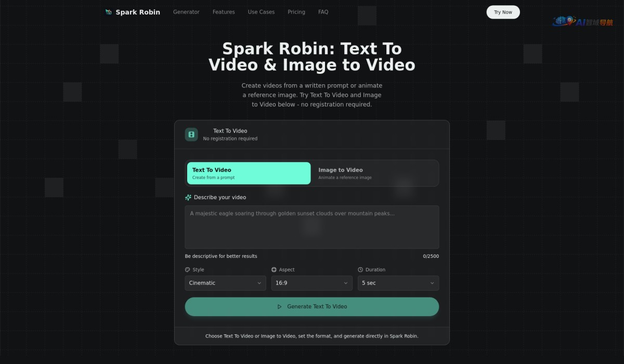Screen dimensions: 624x364
Task: Navigate to Pricing in the top menu
Action: (x=296, y=12)
